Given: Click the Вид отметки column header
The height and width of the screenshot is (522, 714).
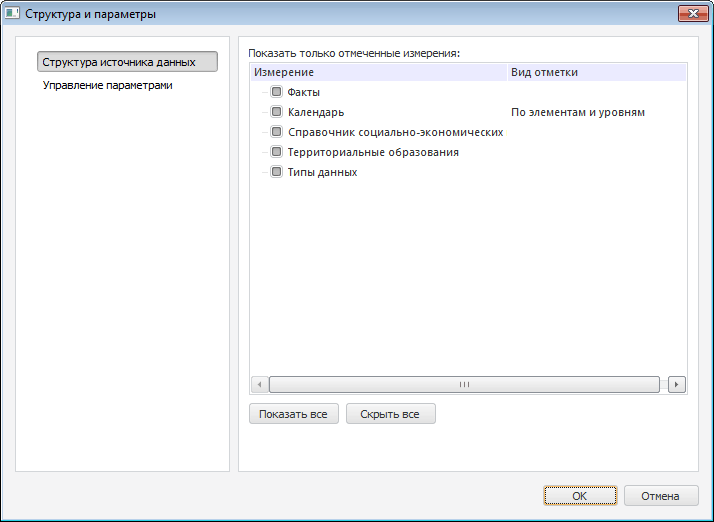Looking at the screenshot, I should (x=544, y=73).
